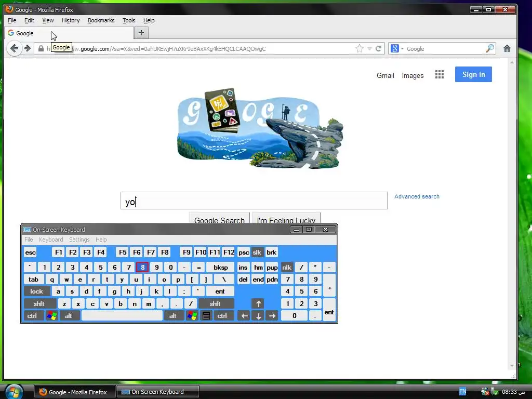Open search engine dropdown in search bar

[403, 48]
